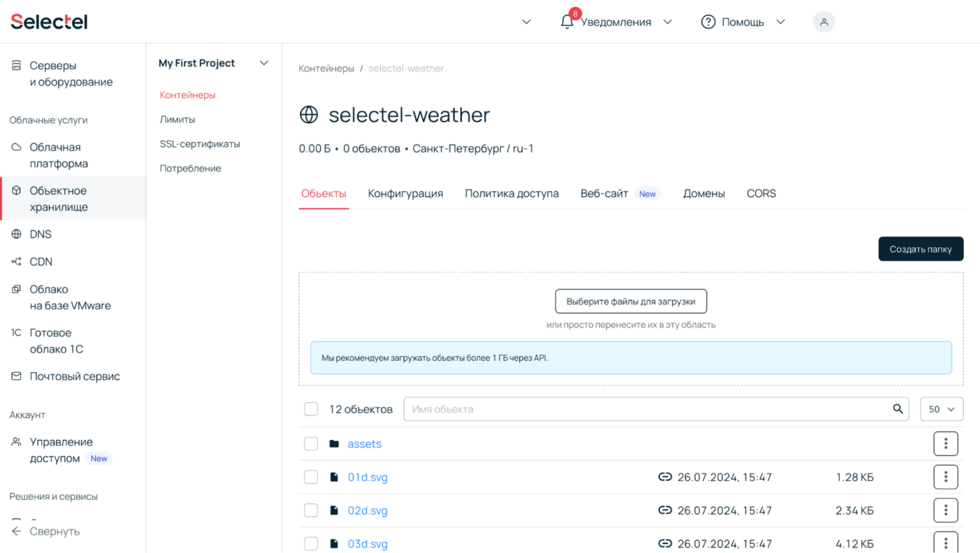
Task: Click the help question mark icon
Action: click(x=708, y=22)
